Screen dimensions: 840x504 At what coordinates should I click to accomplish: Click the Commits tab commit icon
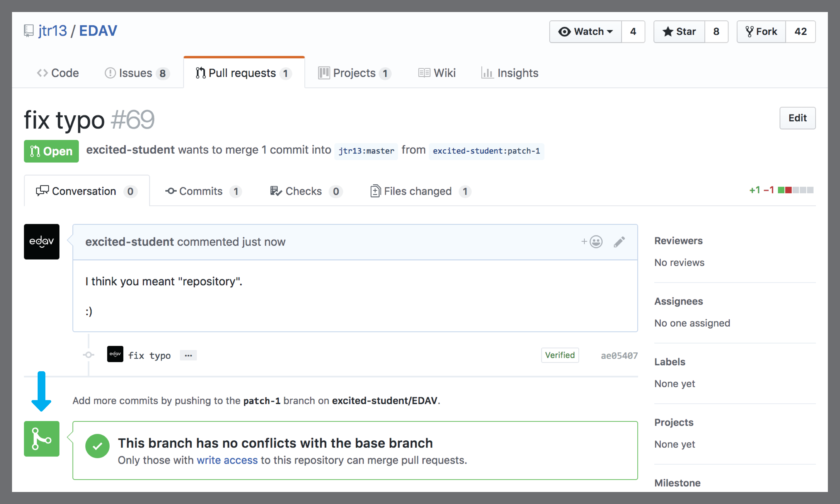coord(171,191)
